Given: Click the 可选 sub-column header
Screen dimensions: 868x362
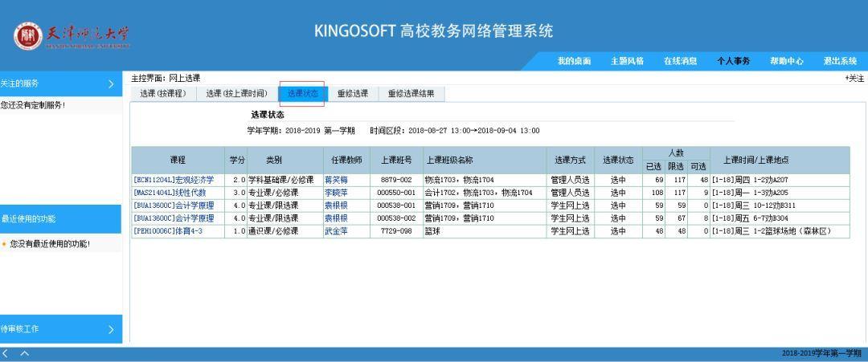Looking at the screenshot, I should (x=698, y=166).
